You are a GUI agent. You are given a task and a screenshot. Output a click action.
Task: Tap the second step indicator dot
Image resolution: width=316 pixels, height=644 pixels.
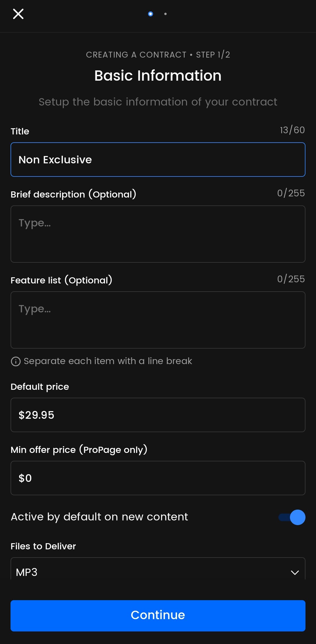tap(166, 14)
